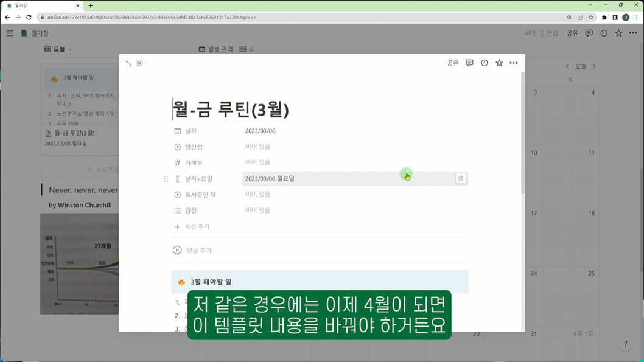Star the 일기장 page in top bar
Viewport: 644px width, 362px height.
tap(618, 33)
